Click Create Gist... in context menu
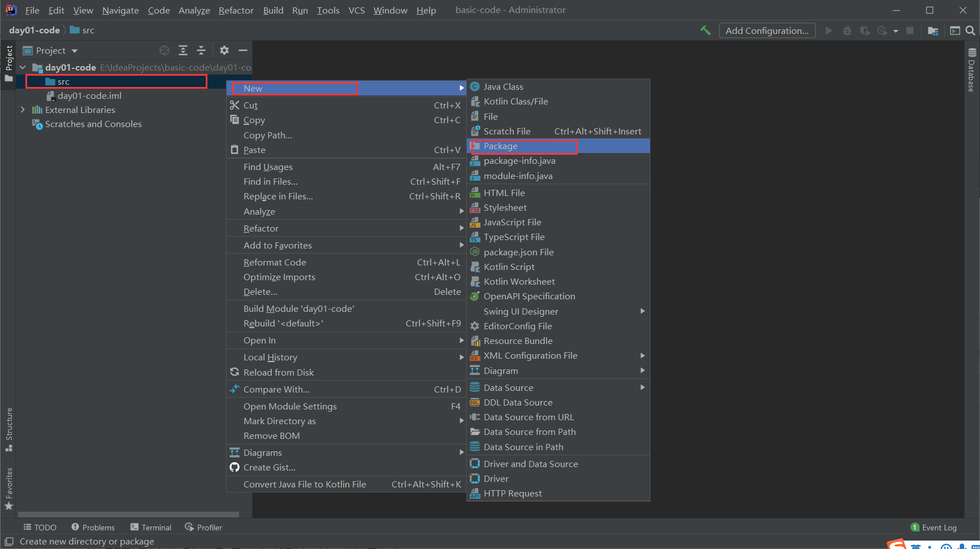 346,467
